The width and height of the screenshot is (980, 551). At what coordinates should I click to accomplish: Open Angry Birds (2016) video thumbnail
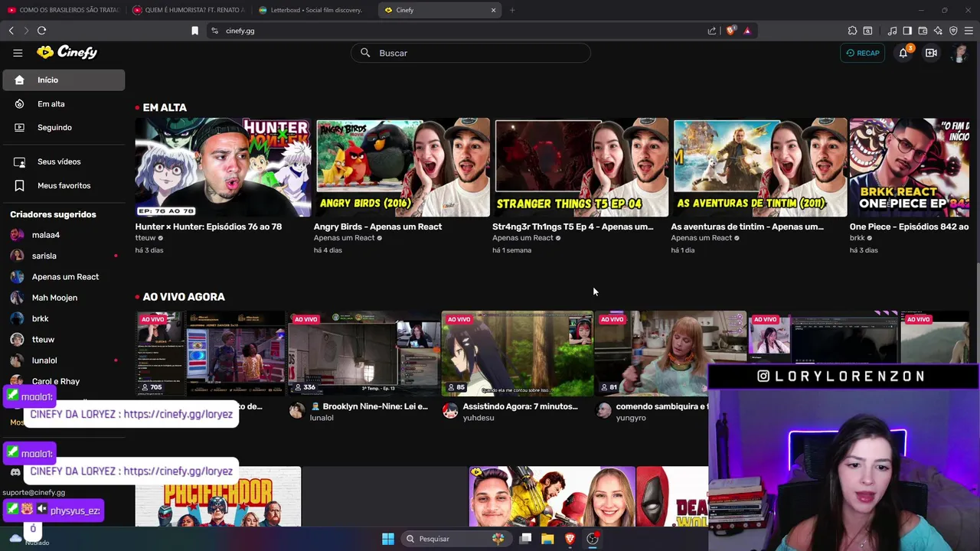coord(402,168)
